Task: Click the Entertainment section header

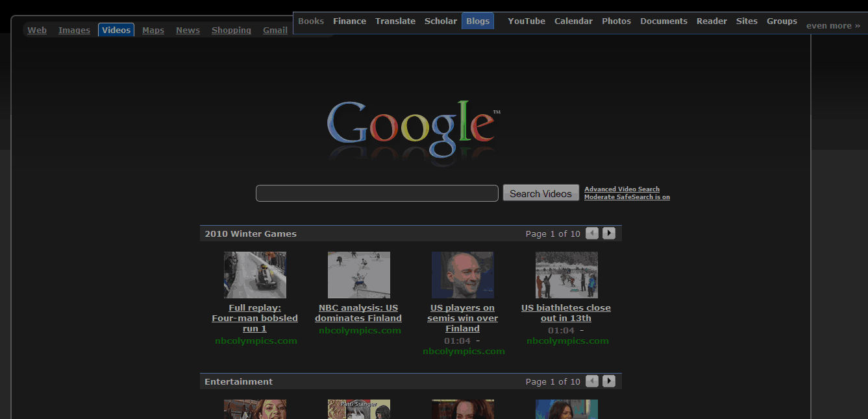Action: pyautogui.click(x=239, y=381)
